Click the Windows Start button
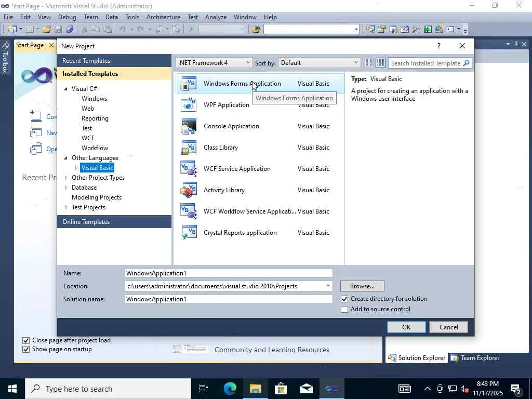Image resolution: width=532 pixels, height=399 pixels. (12, 389)
